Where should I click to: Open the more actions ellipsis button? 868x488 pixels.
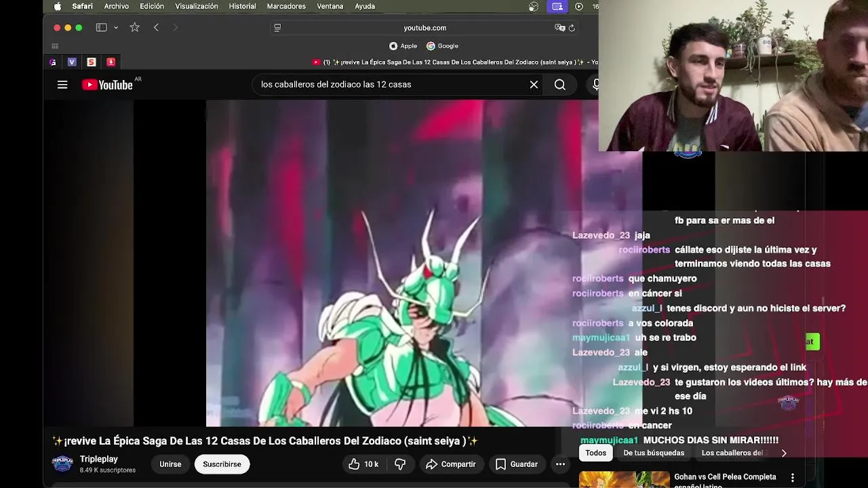(560, 464)
